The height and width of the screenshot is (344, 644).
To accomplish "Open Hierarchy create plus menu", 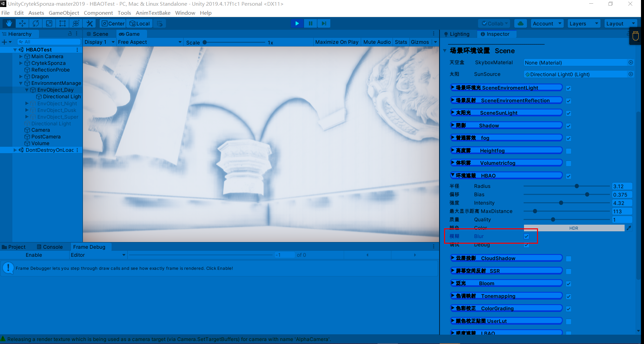I will click(x=6, y=42).
